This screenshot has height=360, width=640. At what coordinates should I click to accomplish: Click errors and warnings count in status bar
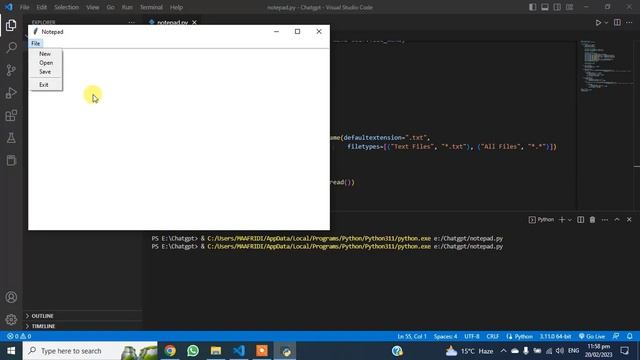point(19,336)
